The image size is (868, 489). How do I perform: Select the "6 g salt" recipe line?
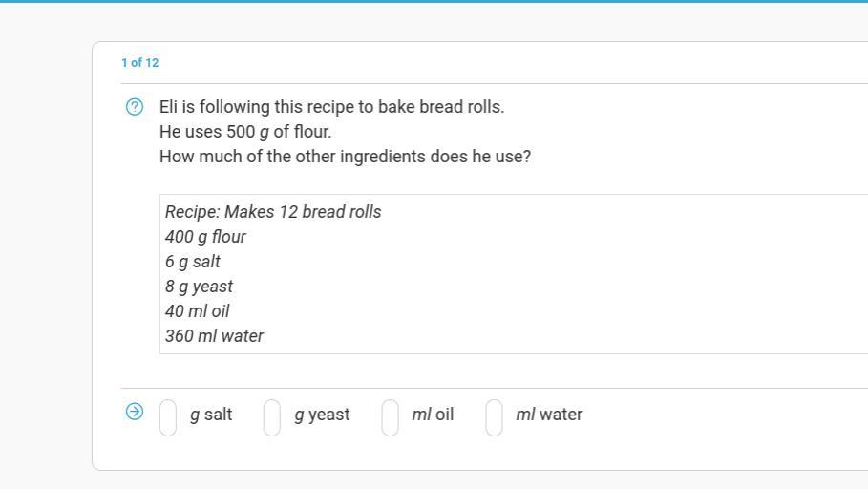pyautogui.click(x=193, y=262)
